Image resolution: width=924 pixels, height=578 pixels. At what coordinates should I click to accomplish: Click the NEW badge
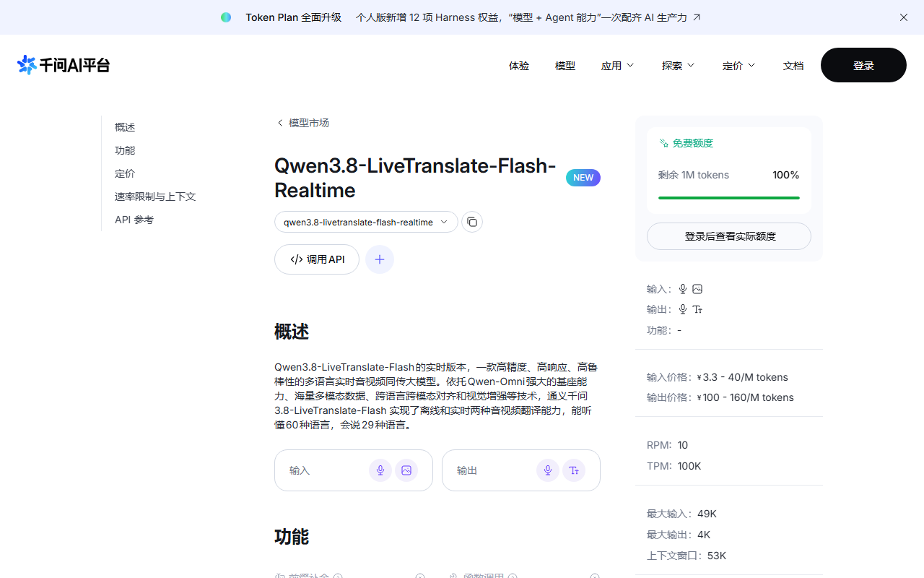pyautogui.click(x=583, y=178)
